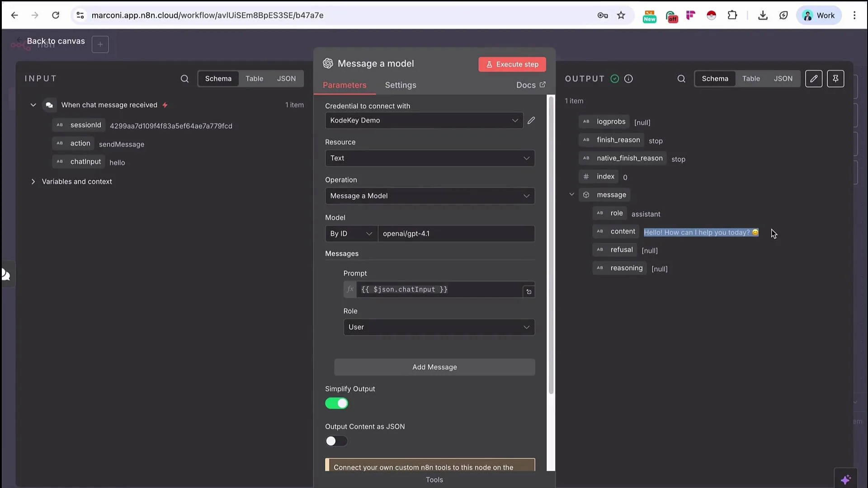Viewport: 868px width, 488px height.
Task: Collapse the message object in output
Action: pyautogui.click(x=571, y=194)
